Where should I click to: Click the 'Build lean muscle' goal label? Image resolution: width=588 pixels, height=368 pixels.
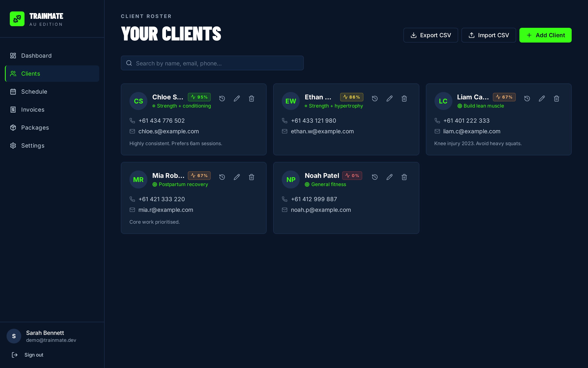(x=483, y=106)
